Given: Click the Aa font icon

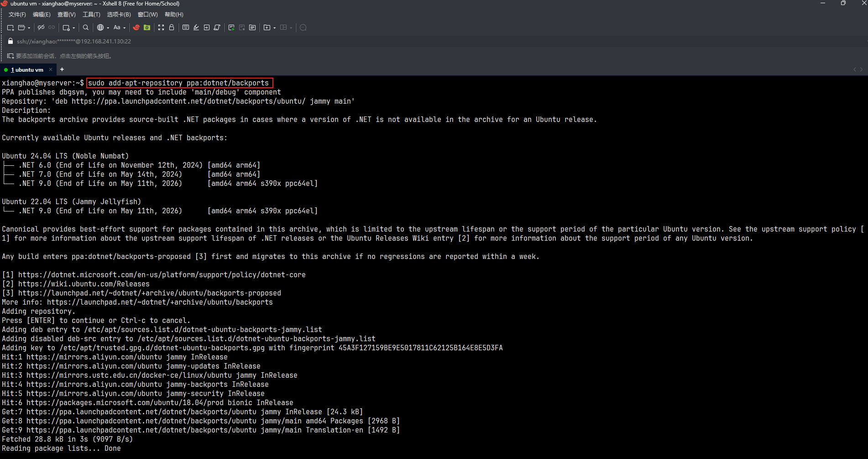Looking at the screenshot, I should pyautogui.click(x=117, y=27).
